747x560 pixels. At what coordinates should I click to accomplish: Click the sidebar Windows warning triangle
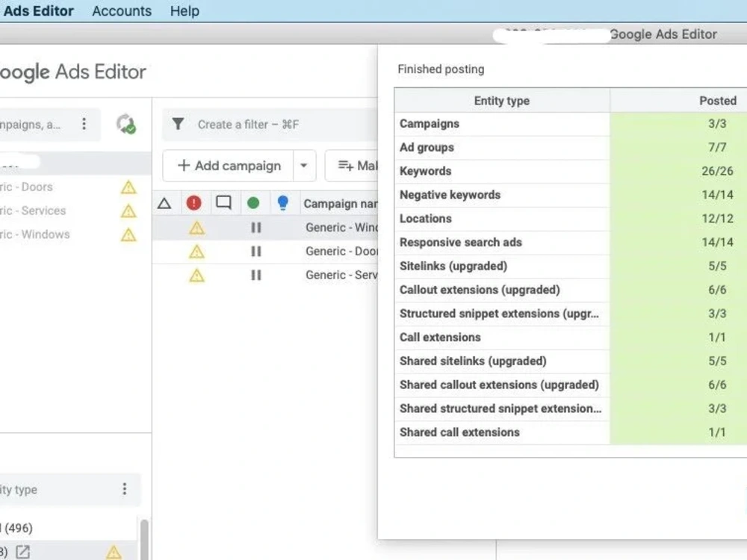point(128,234)
